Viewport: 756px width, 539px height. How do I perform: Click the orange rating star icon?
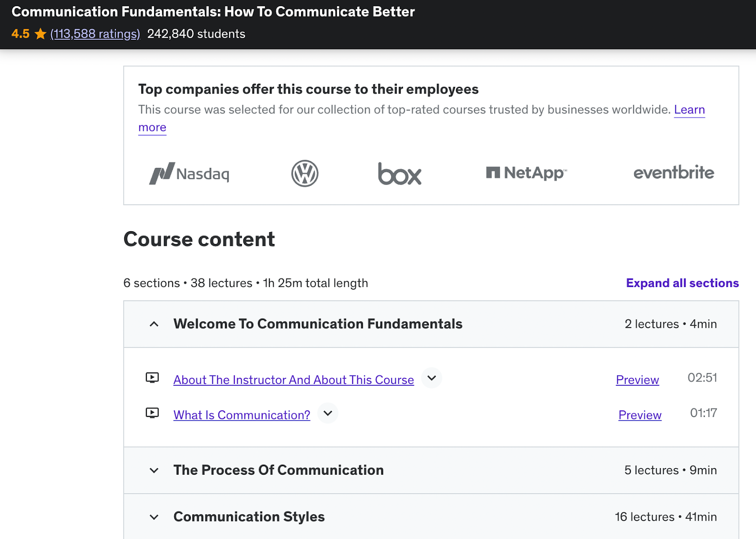tap(40, 34)
